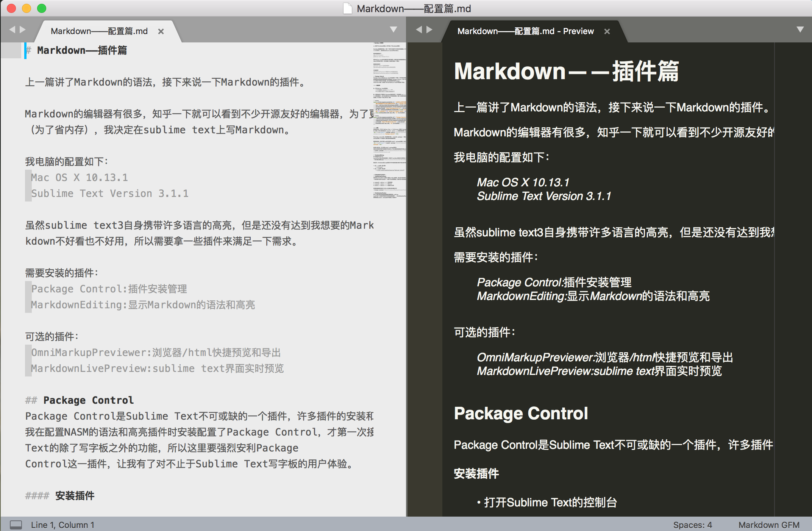The width and height of the screenshot is (812, 531).
Task: Click heading line '# Markdown——插件篇' in editor
Action: pos(77,50)
